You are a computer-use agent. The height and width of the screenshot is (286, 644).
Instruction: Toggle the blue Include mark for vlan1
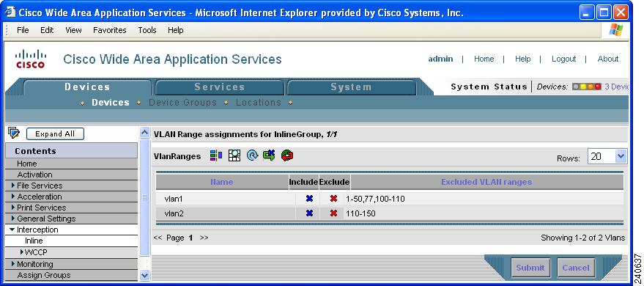310,199
